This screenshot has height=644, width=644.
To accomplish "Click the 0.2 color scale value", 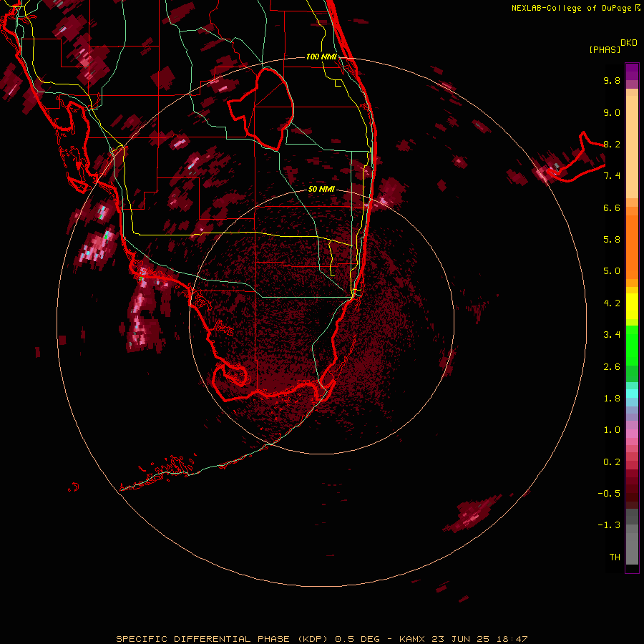I will click(x=612, y=462).
